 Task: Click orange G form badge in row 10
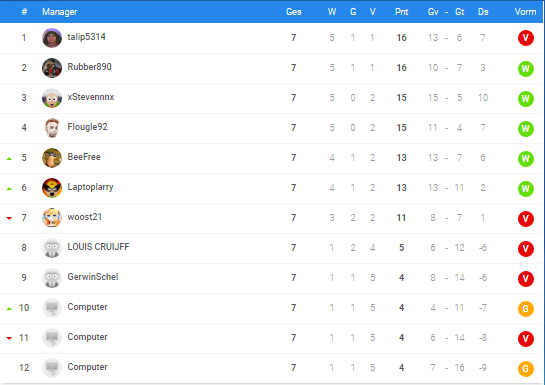click(x=526, y=309)
